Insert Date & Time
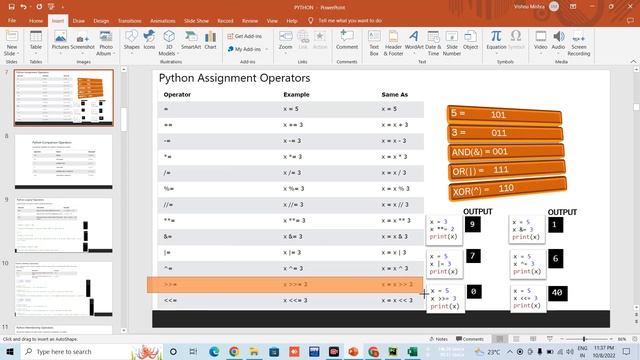Viewport: 640px width, 360px height. click(x=433, y=43)
